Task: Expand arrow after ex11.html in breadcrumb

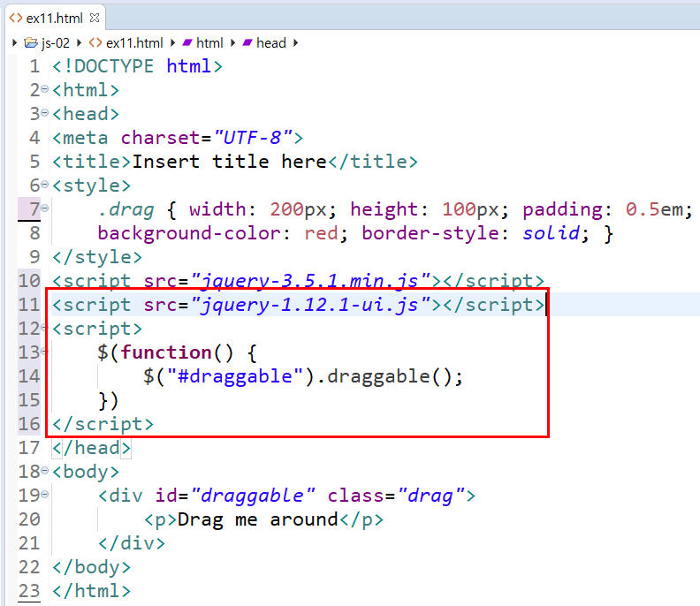Action: pos(172,42)
